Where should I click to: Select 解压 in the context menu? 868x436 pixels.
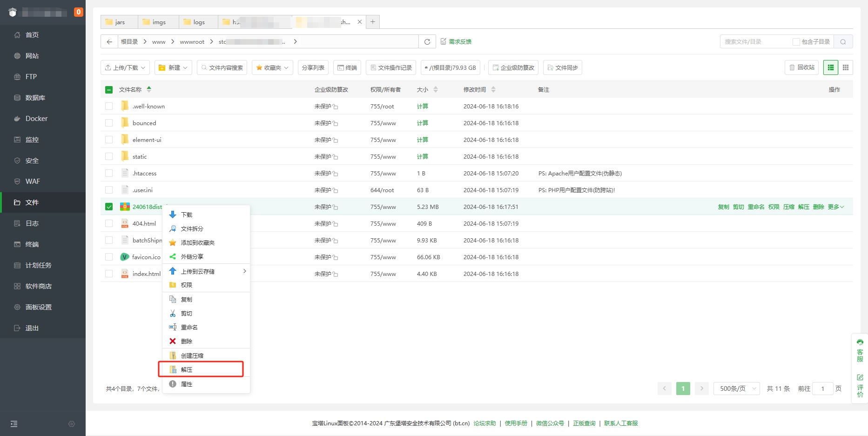pos(187,369)
